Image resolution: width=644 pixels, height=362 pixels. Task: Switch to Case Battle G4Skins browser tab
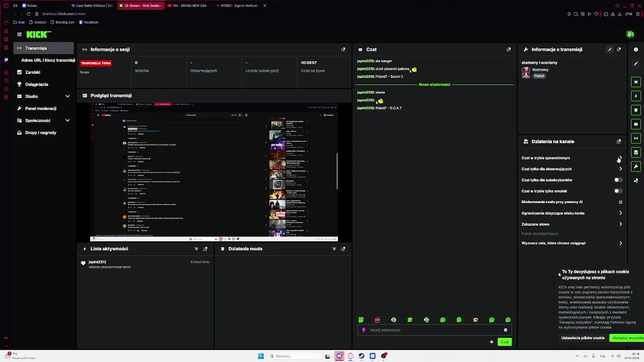point(93,6)
